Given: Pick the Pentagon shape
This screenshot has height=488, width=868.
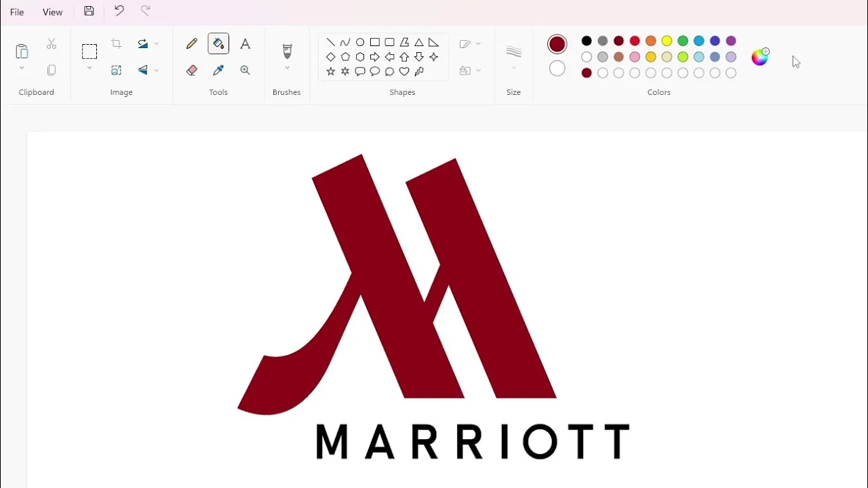Looking at the screenshot, I should coord(345,57).
